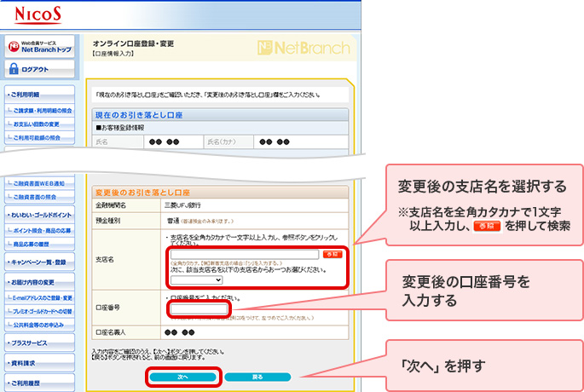Open ご利用可能額の照会 link
This screenshot has width=584, height=392.
[39, 138]
